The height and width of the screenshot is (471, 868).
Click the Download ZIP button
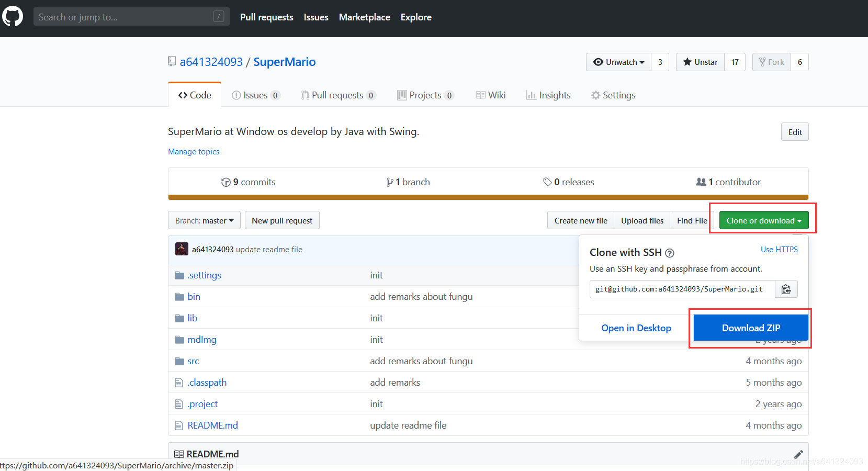[751, 328]
